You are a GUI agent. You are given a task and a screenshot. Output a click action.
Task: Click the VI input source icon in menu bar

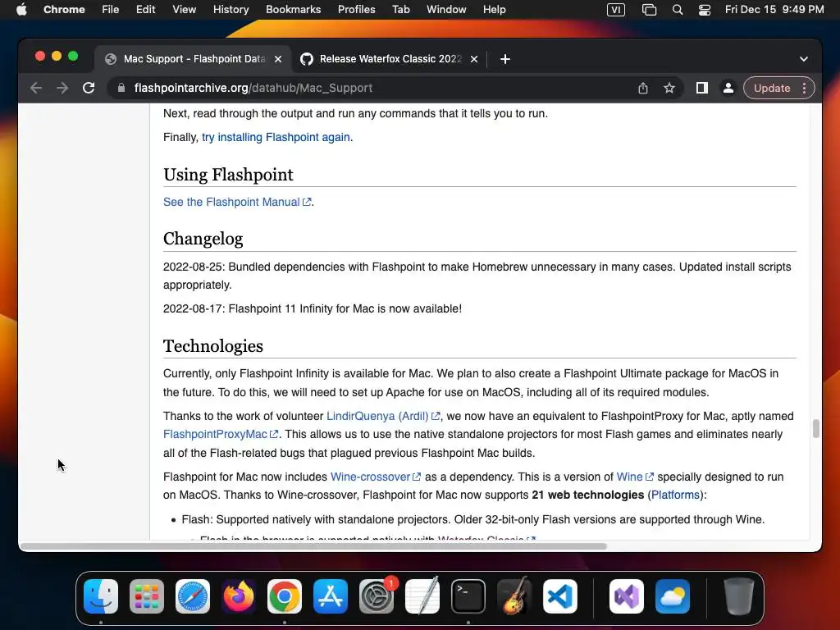click(615, 10)
